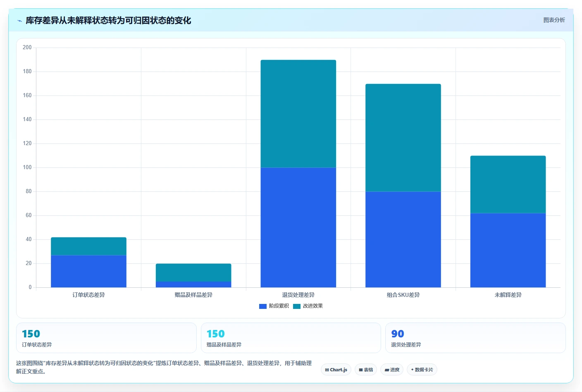Click the blue bar segment for 退货处理差异

298,227
